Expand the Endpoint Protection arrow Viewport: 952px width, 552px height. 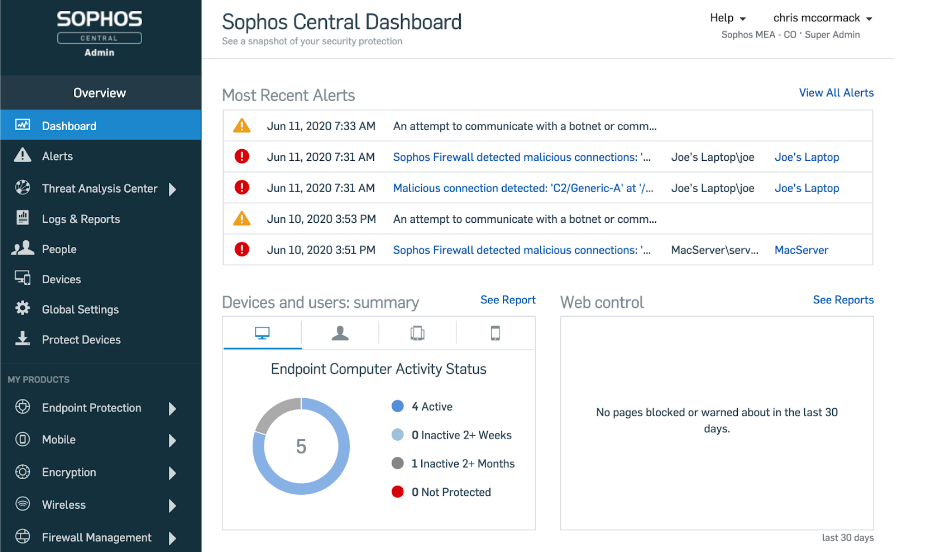click(172, 409)
